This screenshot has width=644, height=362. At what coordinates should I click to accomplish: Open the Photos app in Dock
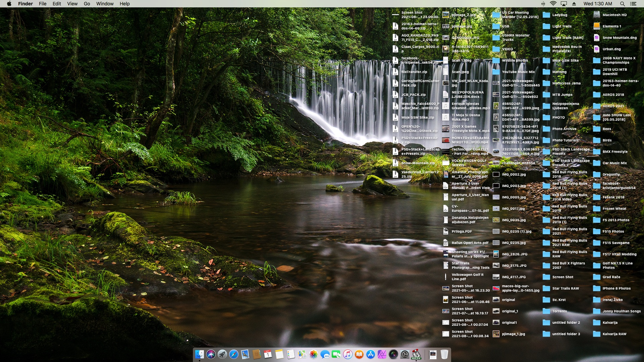coord(314,354)
